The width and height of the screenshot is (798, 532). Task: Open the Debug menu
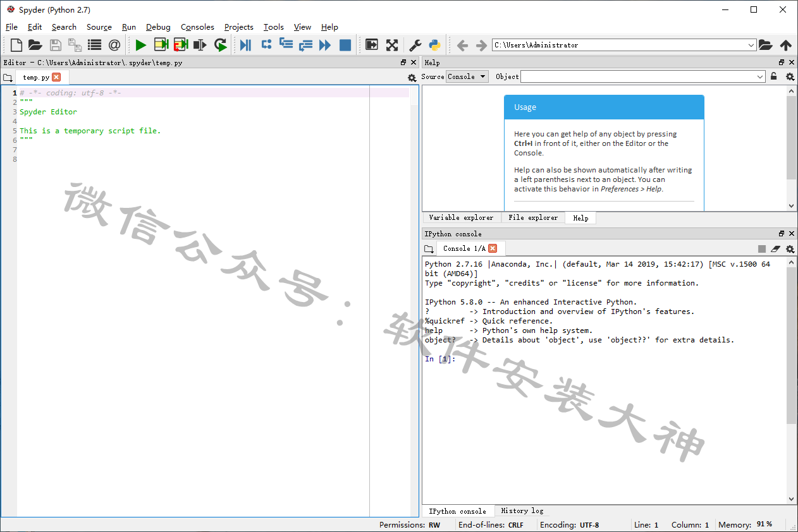coord(158,27)
